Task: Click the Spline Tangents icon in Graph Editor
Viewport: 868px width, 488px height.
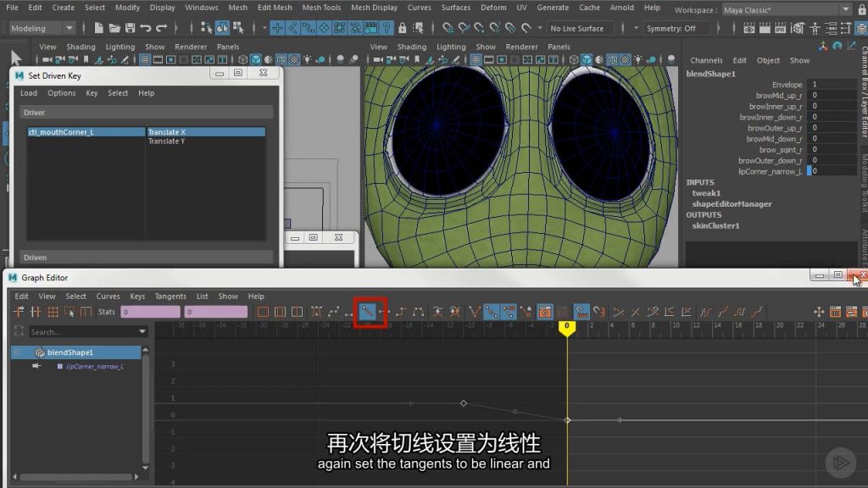Action: pyautogui.click(x=333, y=312)
